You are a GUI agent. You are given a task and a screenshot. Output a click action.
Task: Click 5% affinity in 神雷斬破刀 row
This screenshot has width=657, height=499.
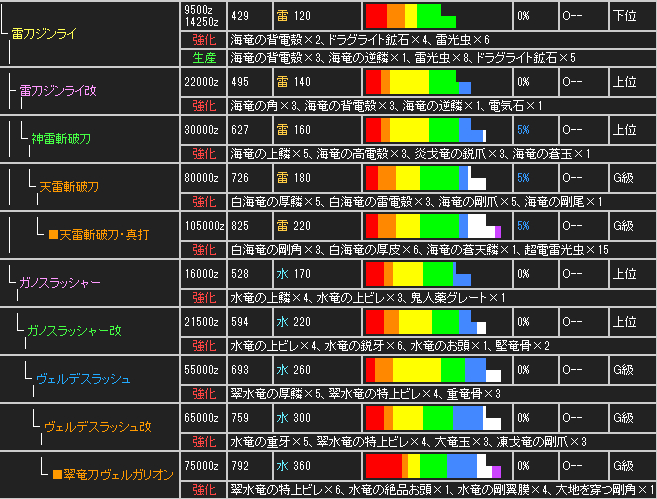coord(523,130)
